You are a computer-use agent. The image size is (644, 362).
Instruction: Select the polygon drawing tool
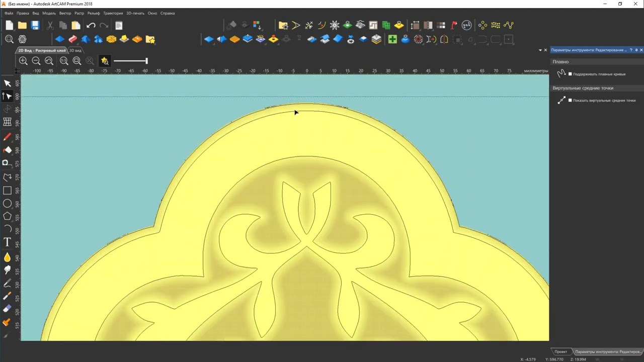point(7,216)
